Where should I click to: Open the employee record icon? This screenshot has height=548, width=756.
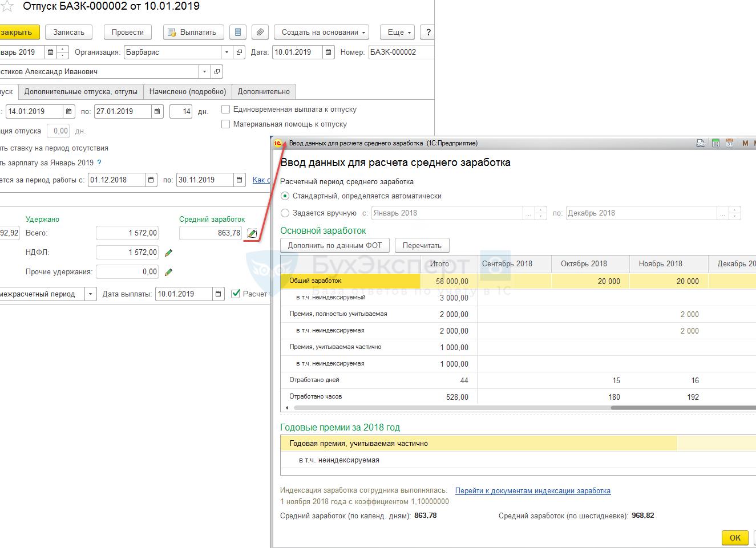click(x=217, y=72)
